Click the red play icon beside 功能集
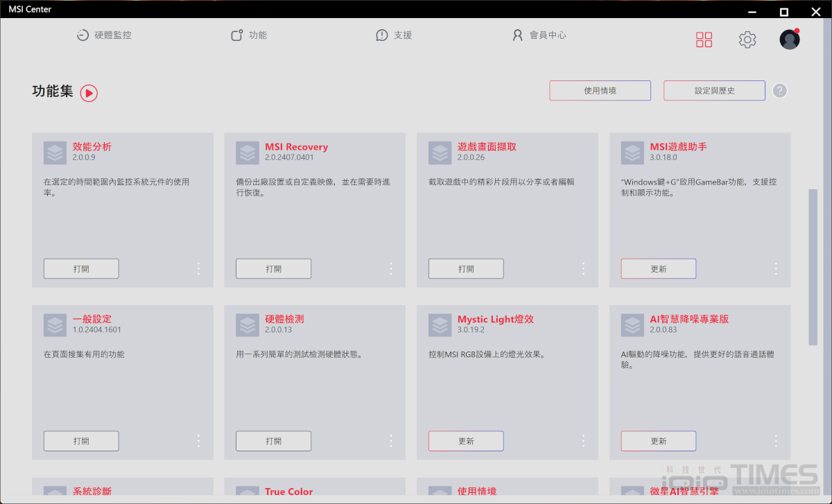 pos(89,93)
